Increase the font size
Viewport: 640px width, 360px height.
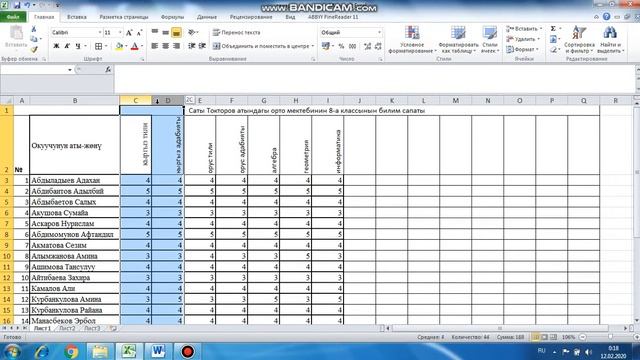[129, 32]
